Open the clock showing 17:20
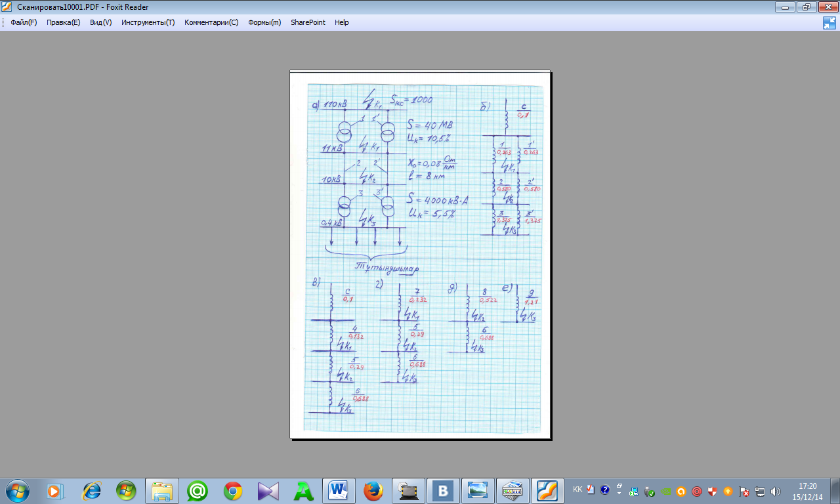 pos(807,492)
